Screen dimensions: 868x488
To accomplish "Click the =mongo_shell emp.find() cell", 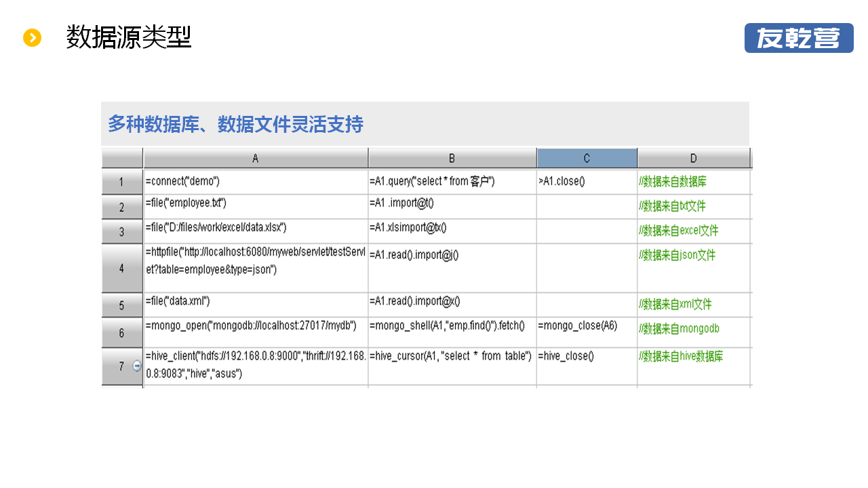I will click(x=452, y=333).
